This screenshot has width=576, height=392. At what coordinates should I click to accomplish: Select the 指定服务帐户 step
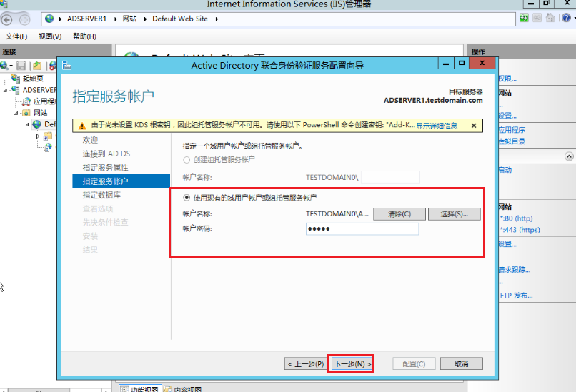(121, 181)
